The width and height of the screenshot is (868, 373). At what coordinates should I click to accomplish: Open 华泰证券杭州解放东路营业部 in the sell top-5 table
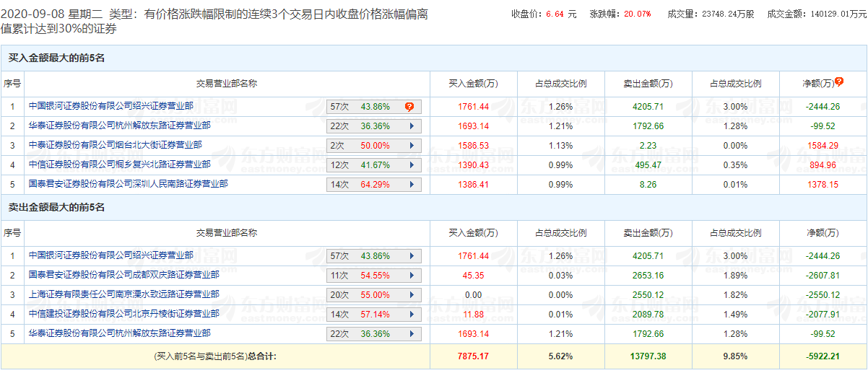pyautogui.click(x=120, y=333)
